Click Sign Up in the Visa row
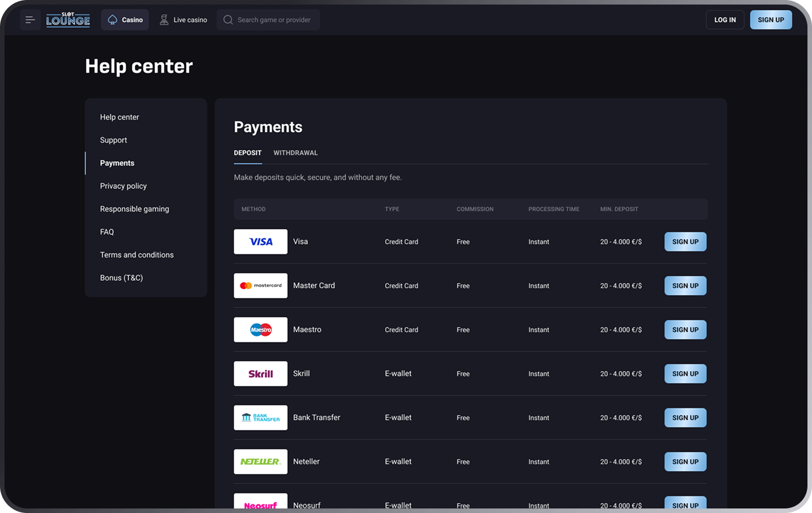This screenshot has height=513, width=812. pos(685,242)
